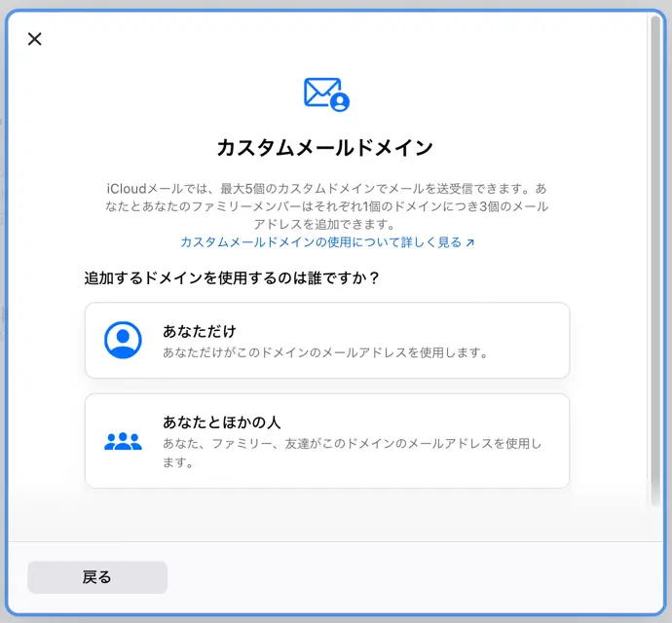The image size is (672, 623).
Task: Click the 追加するドメインを使用するのは誰ですか question text
Action: tap(232, 277)
